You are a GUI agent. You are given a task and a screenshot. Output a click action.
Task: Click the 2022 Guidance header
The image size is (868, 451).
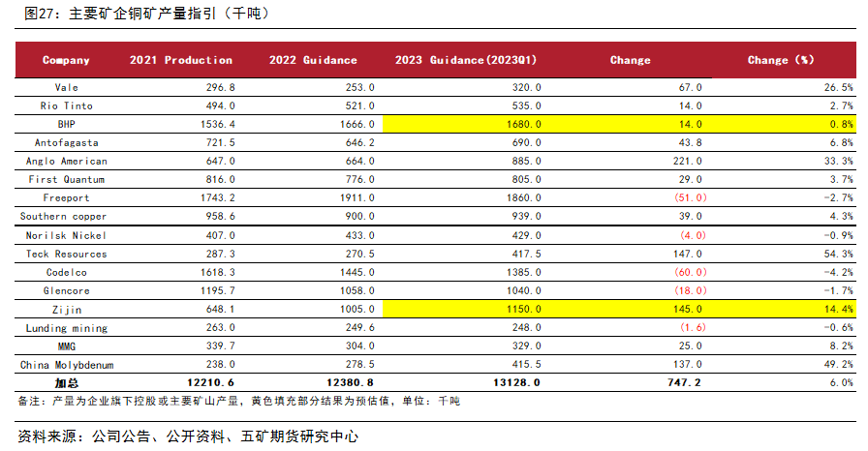tap(313, 60)
